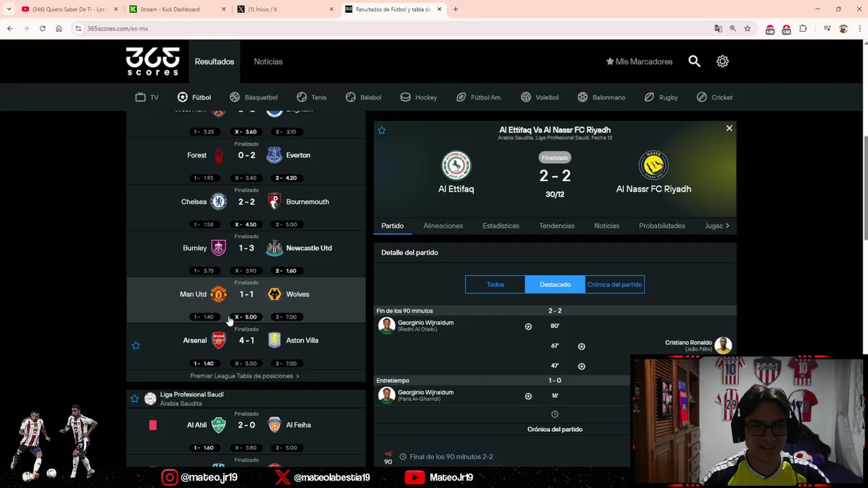Favorite the Arsenal vs Aston Villa match

click(136, 346)
